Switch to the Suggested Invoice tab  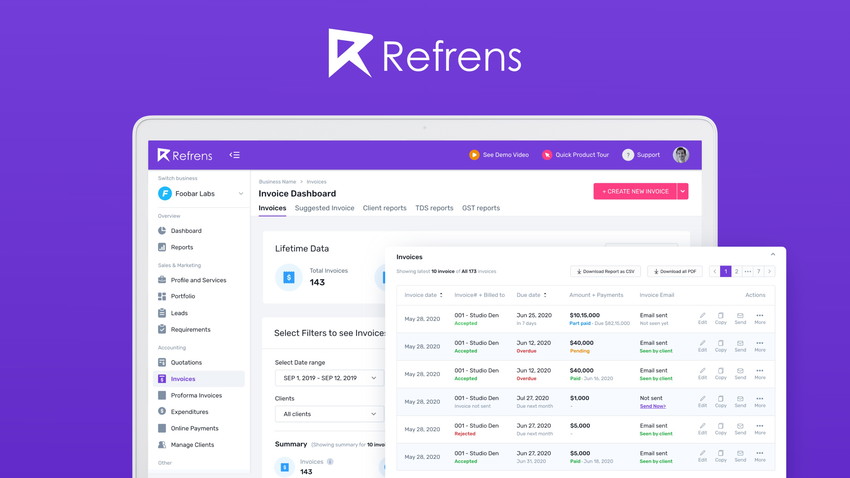(324, 208)
